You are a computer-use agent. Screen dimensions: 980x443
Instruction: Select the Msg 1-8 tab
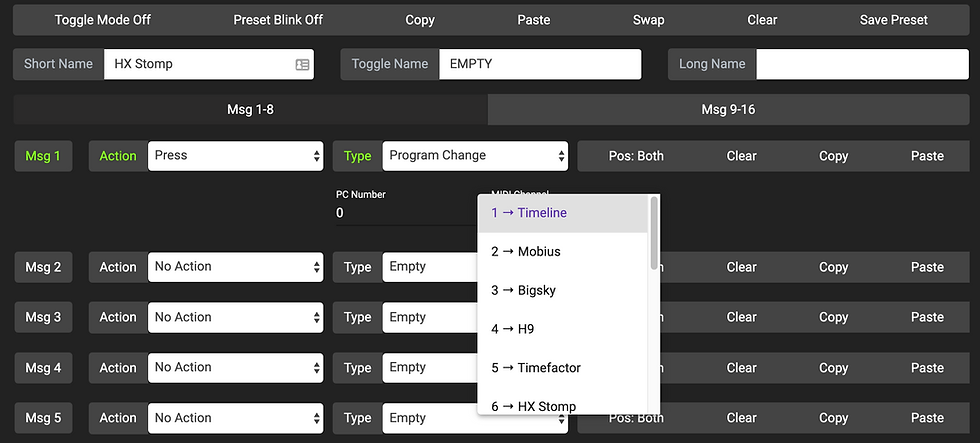click(x=250, y=109)
